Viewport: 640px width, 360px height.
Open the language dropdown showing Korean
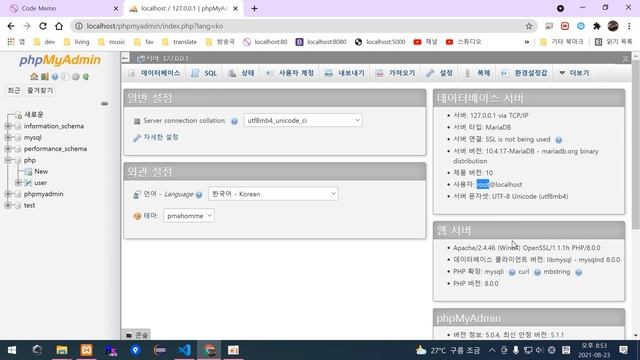(x=273, y=194)
